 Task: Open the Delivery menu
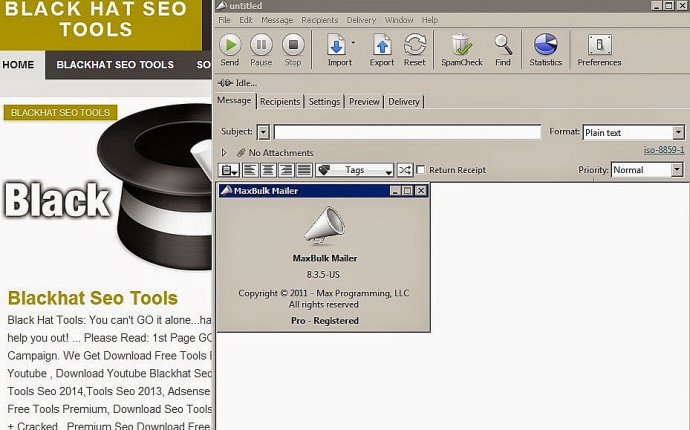[x=361, y=20]
